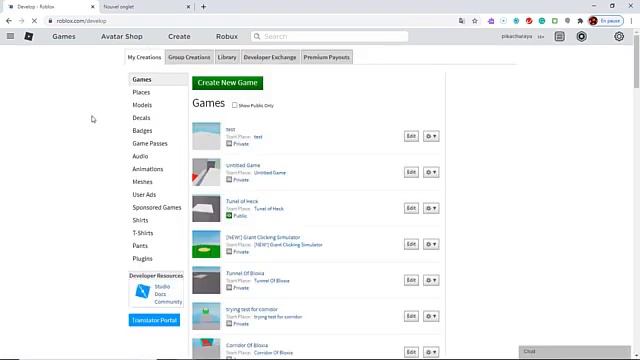Switch to My Creations tab
The image size is (640, 360).
[x=144, y=57]
